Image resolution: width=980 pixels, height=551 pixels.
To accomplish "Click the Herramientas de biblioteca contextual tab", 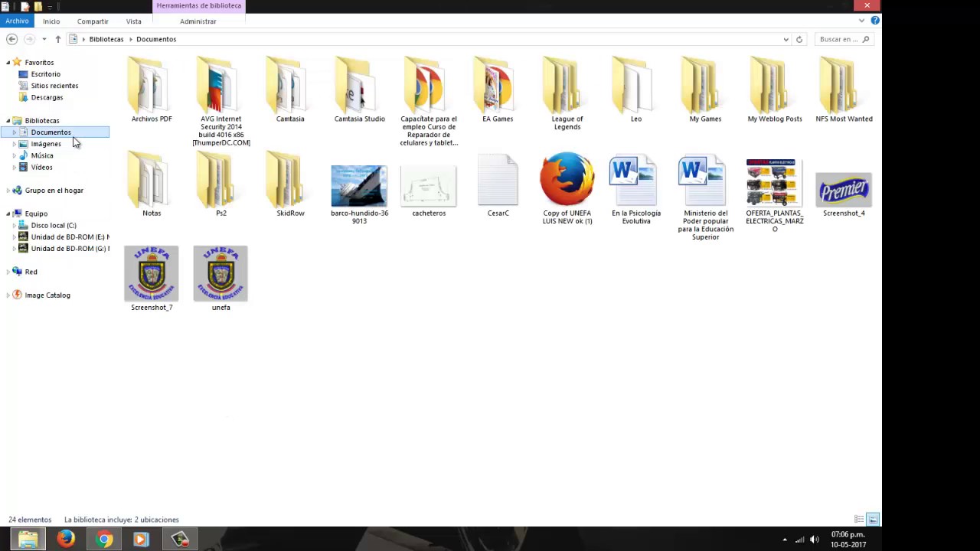I will point(198,5).
